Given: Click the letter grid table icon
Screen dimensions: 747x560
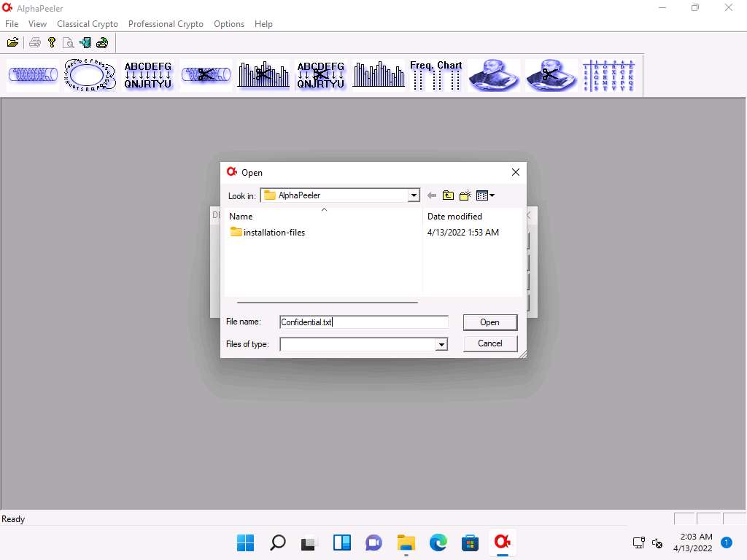Looking at the screenshot, I should pos(608,75).
